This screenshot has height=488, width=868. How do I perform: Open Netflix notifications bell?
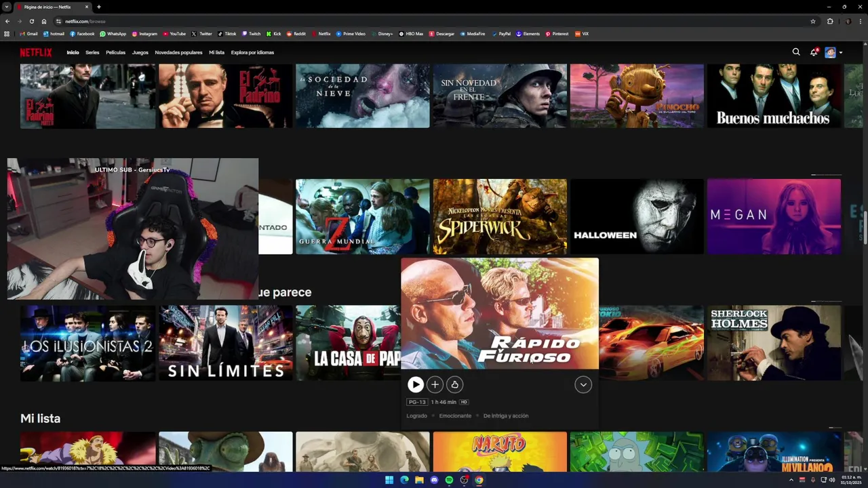coord(814,52)
